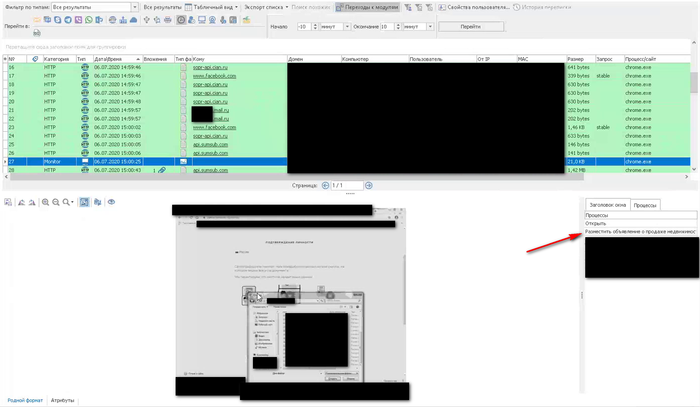Rotate the image left

pos(21,202)
